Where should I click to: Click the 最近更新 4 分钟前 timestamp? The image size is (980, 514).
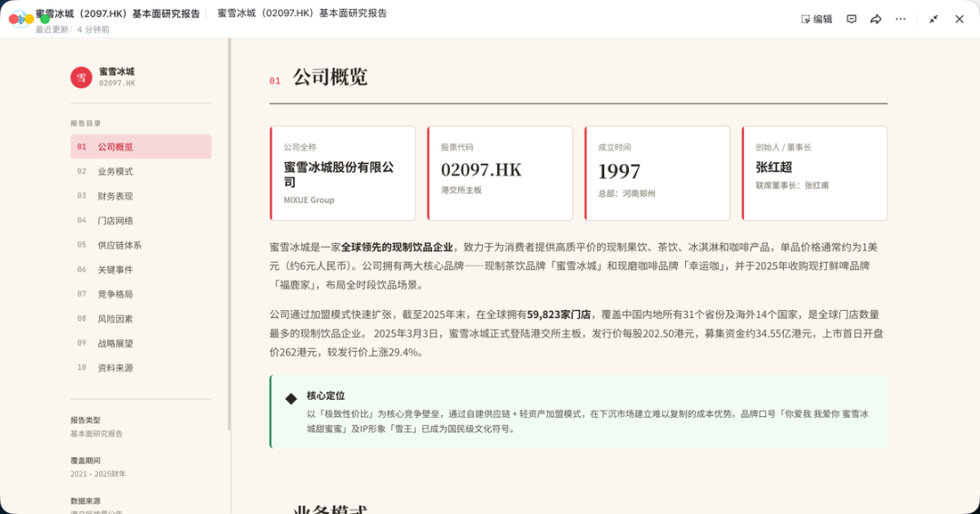pos(73,29)
